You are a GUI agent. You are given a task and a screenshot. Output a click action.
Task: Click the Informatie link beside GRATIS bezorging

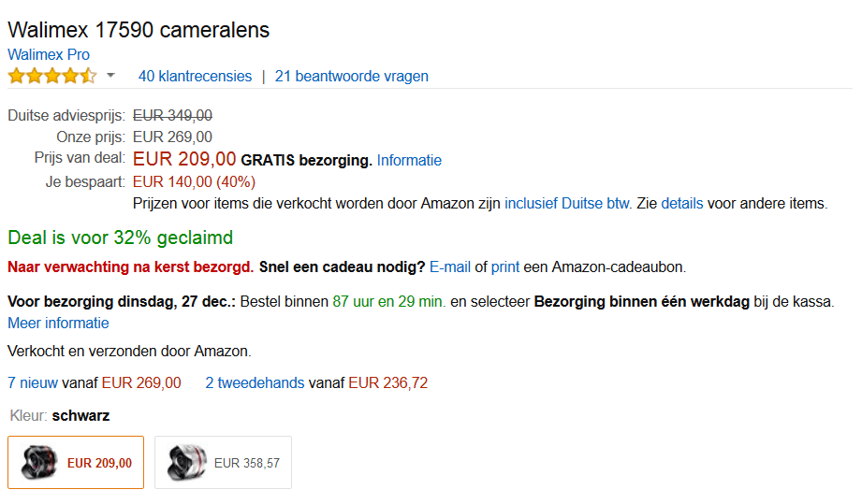409,160
